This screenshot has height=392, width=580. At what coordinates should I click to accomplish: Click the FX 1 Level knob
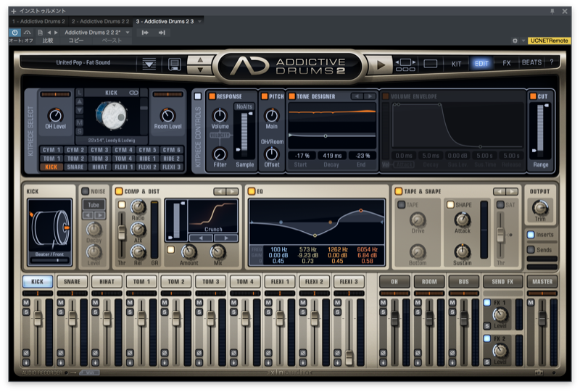(x=500, y=314)
